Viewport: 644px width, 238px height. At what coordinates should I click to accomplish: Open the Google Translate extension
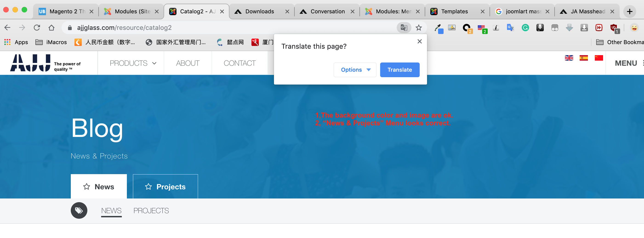click(510, 28)
